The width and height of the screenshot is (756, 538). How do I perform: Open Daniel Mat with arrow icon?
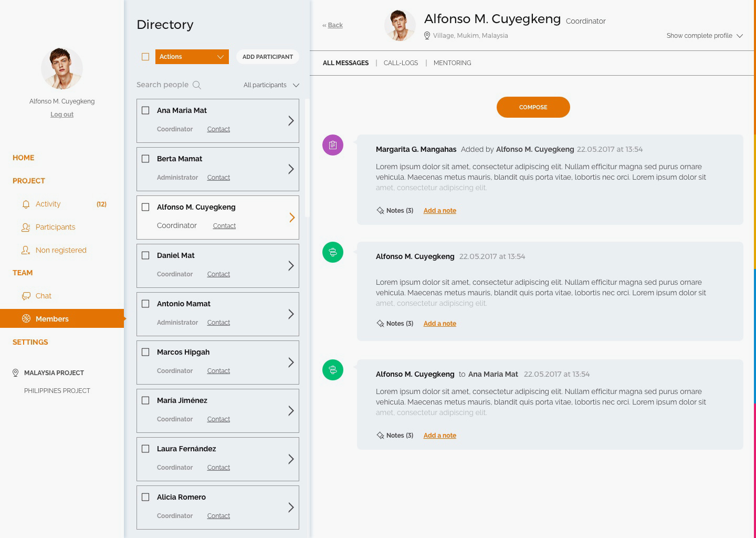[x=291, y=266]
